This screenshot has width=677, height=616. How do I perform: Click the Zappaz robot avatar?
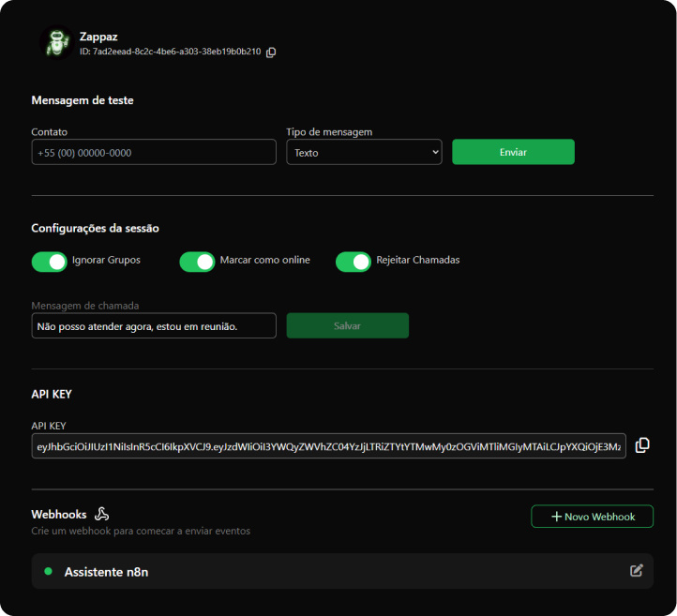(56, 43)
